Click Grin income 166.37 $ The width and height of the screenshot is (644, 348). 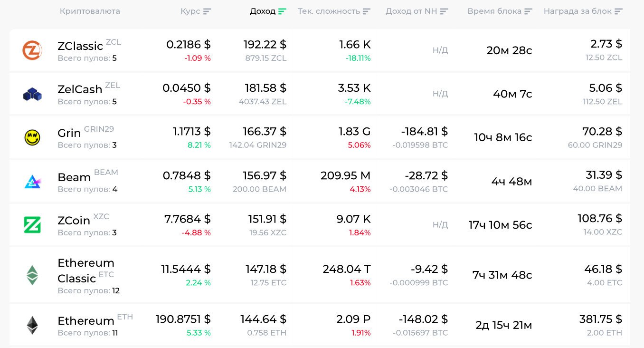tap(265, 132)
